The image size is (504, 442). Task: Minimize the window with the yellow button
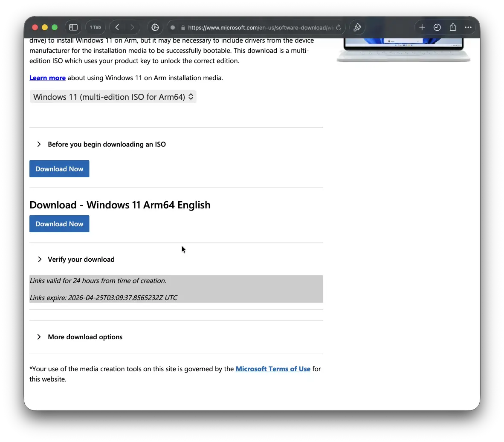(45, 27)
